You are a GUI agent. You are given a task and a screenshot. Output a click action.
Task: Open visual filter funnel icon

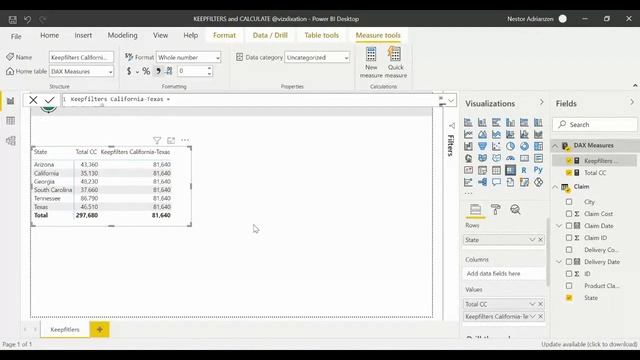pyautogui.click(x=157, y=140)
